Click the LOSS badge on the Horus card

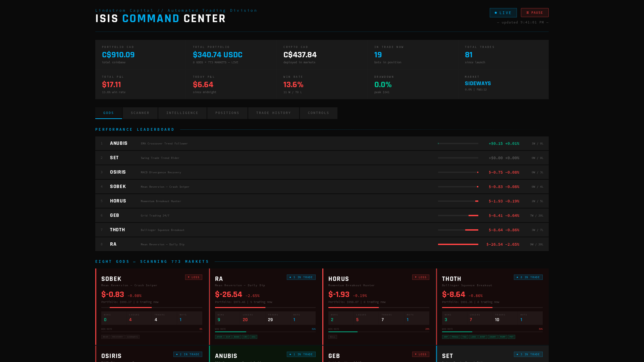[x=421, y=277]
